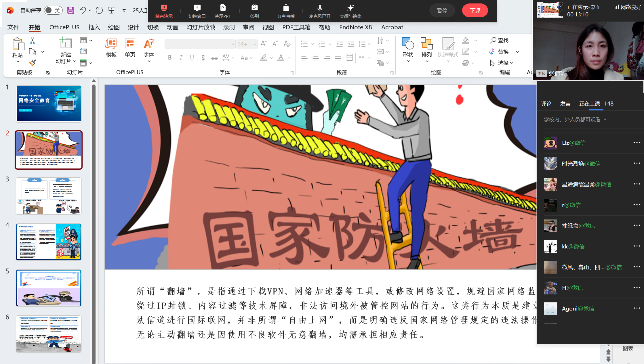Click the Format Painter brush icon
Image resolution: width=644 pixels, height=364 pixels.
pyautogui.click(x=33, y=63)
